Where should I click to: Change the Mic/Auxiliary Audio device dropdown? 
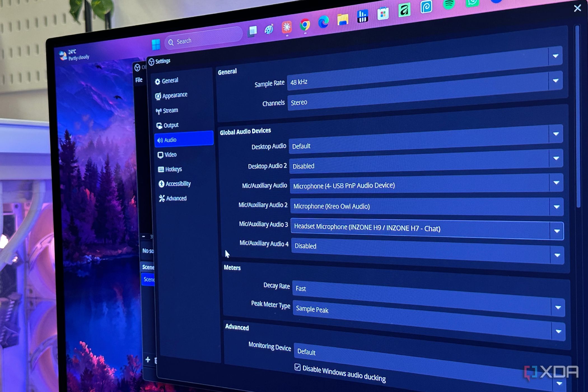click(426, 184)
